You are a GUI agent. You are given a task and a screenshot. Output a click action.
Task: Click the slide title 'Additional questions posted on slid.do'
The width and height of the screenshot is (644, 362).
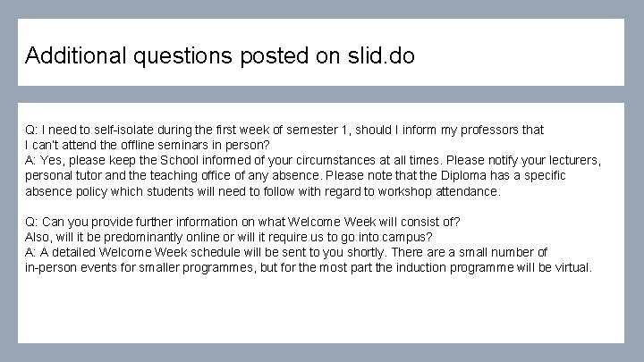220,56
